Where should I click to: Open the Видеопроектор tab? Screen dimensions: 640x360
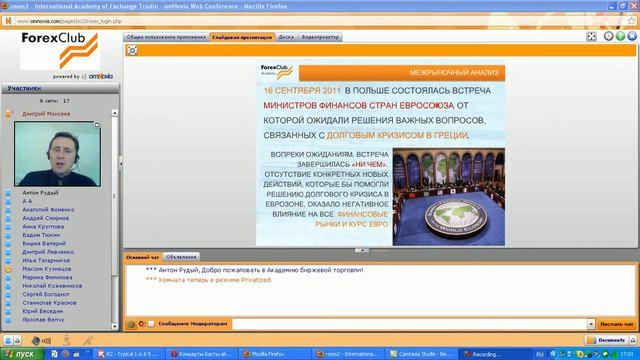coord(320,37)
